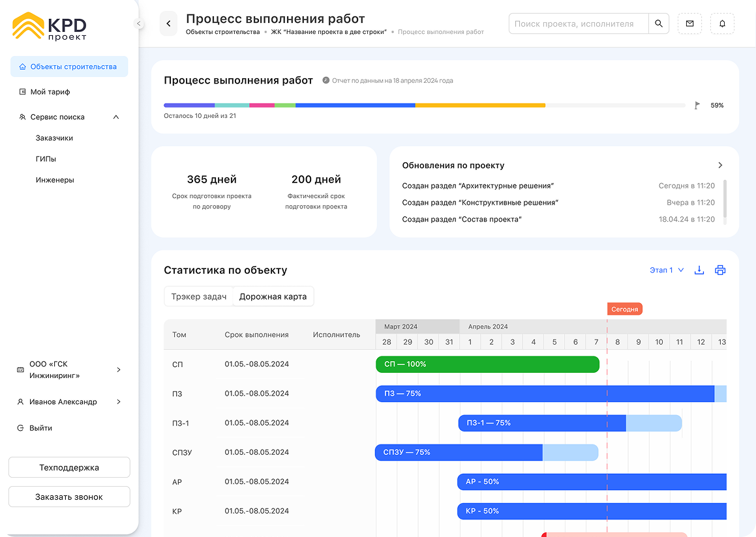Click the Заказать звонок button
756x537 pixels.
click(x=69, y=497)
